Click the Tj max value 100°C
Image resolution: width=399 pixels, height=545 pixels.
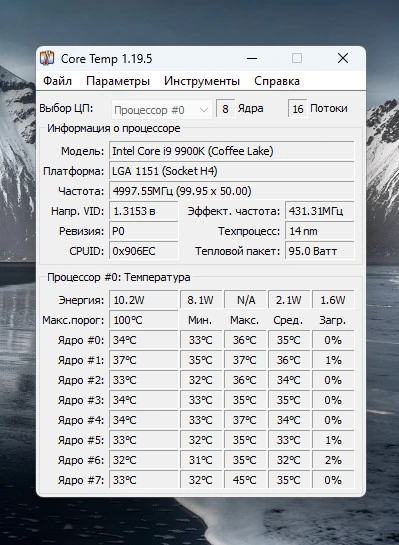[x=144, y=320]
